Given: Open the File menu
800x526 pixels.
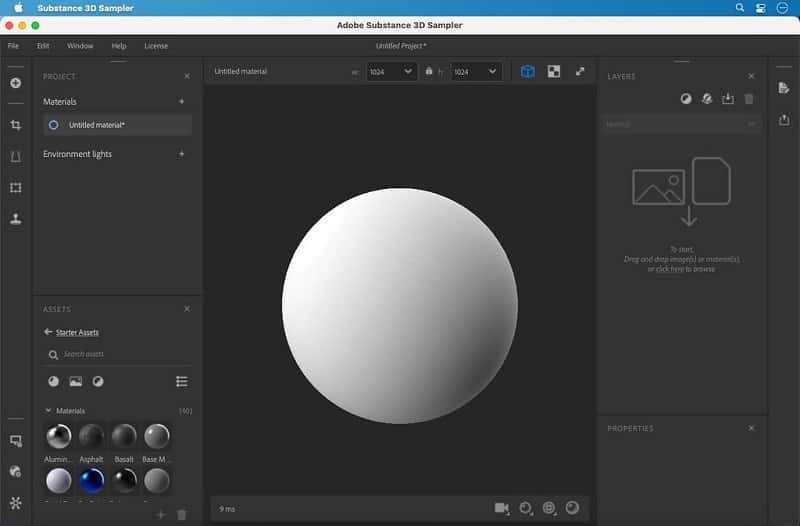Looking at the screenshot, I should (x=13, y=46).
